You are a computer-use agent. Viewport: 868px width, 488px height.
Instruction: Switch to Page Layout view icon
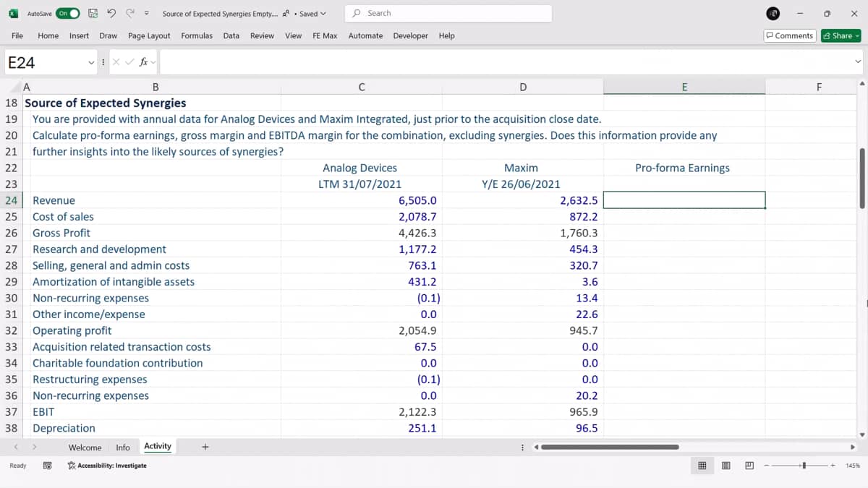click(726, 466)
